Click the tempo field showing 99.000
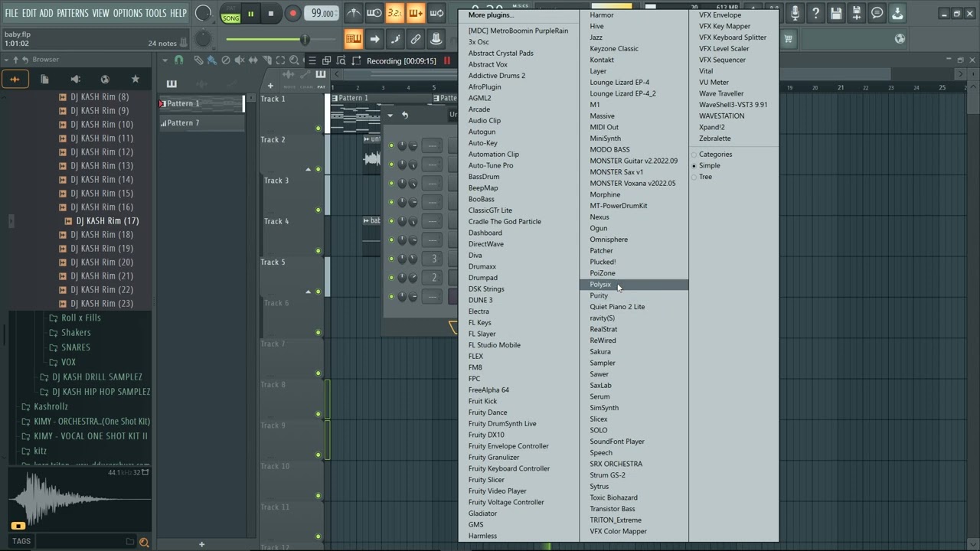 pyautogui.click(x=322, y=13)
